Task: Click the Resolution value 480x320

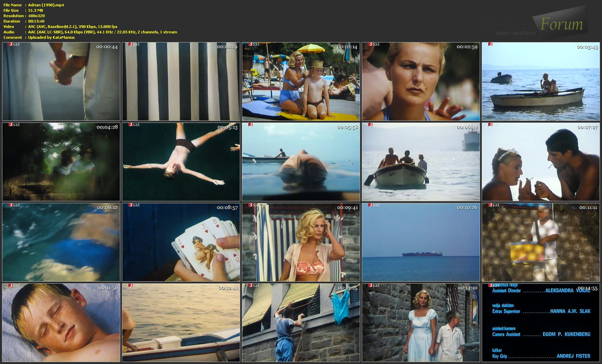Action: (36, 16)
